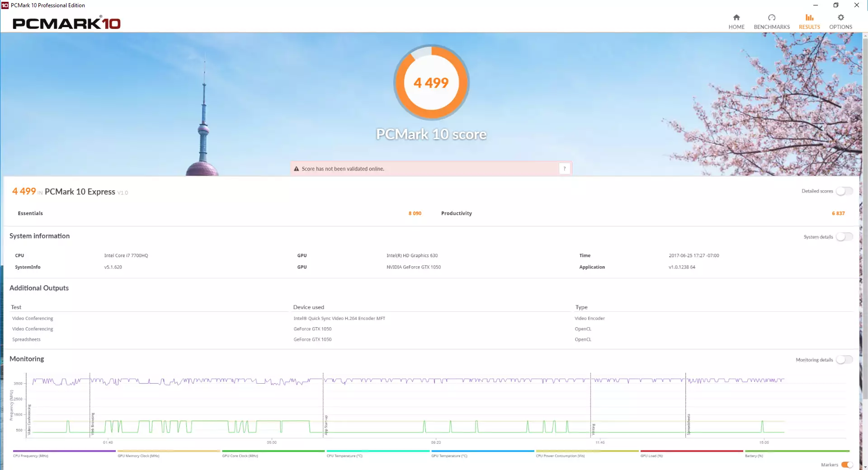Open Options gear icon
The width and height of the screenshot is (868, 470).
coord(840,18)
